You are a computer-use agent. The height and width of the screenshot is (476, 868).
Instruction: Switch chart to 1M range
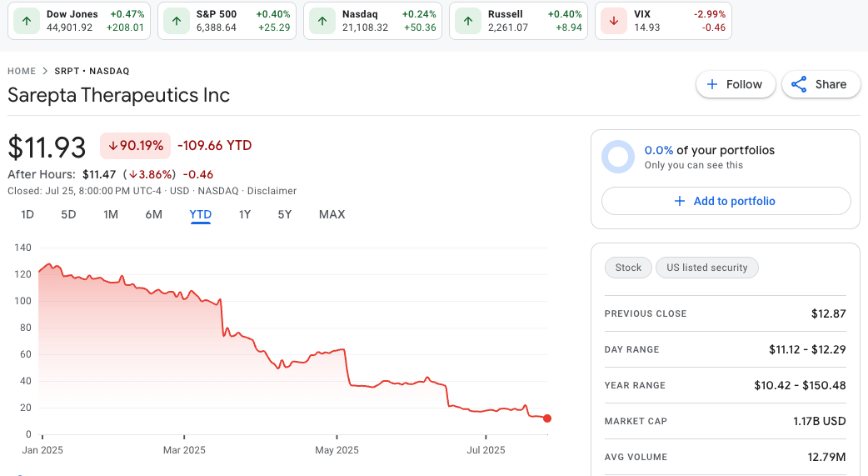click(111, 214)
